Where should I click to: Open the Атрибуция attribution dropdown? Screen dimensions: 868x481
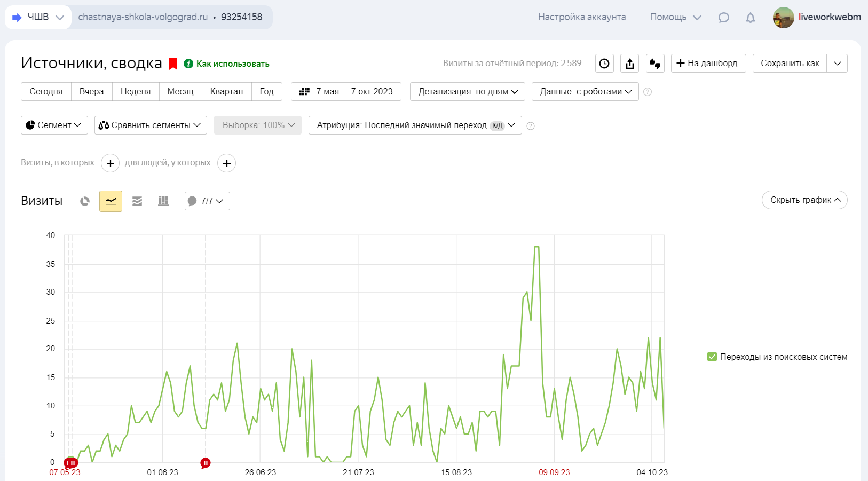click(x=415, y=125)
